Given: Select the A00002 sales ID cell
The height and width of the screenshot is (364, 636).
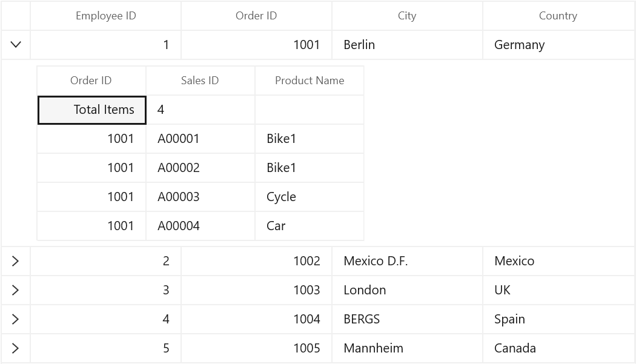Looking at the screenshot, I should click(200, 168).
